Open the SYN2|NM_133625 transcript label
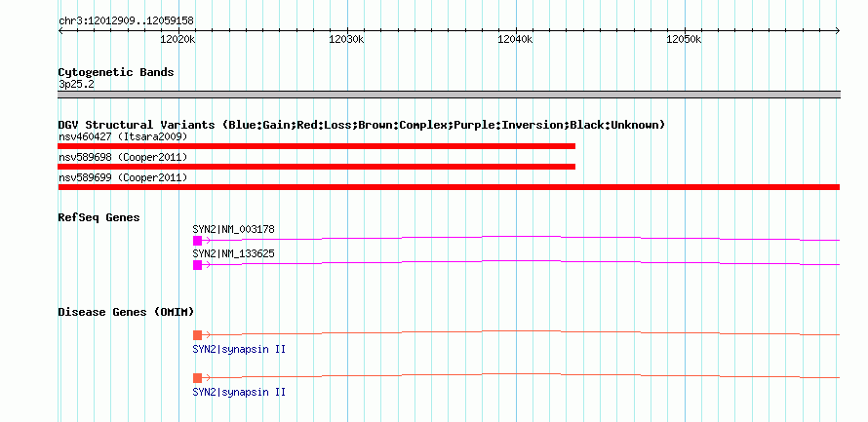868x422 pixels. [234, 253]
